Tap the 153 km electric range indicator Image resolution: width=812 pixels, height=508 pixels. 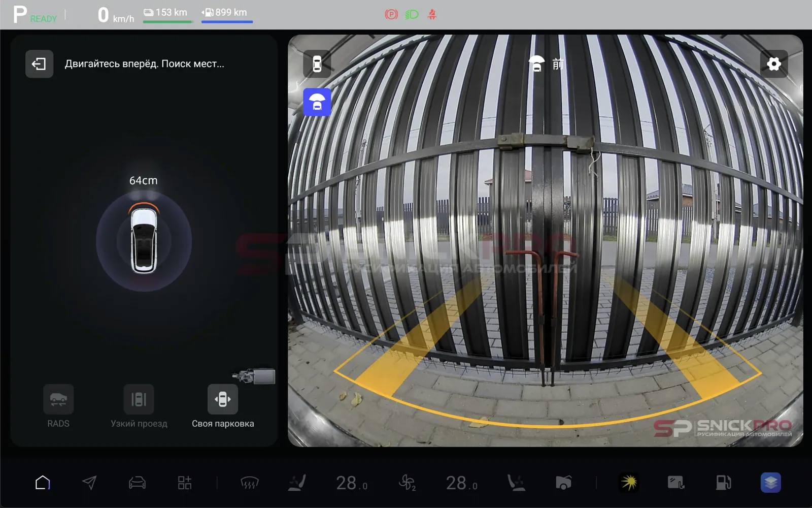(167, 14)
